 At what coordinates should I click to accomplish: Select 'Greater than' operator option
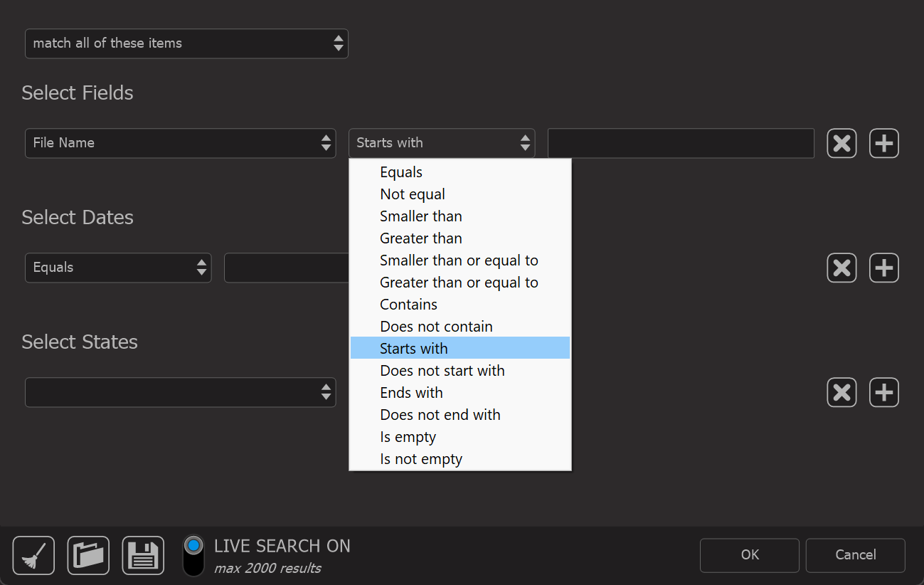click(x=460, y=238)
